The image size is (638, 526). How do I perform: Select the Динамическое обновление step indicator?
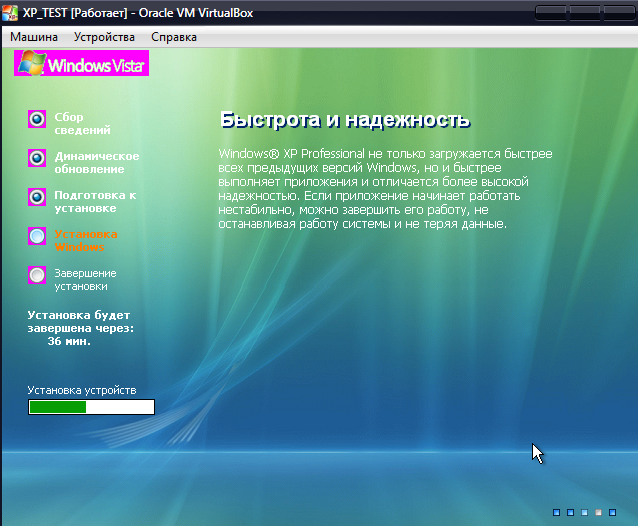coord(37,158)
